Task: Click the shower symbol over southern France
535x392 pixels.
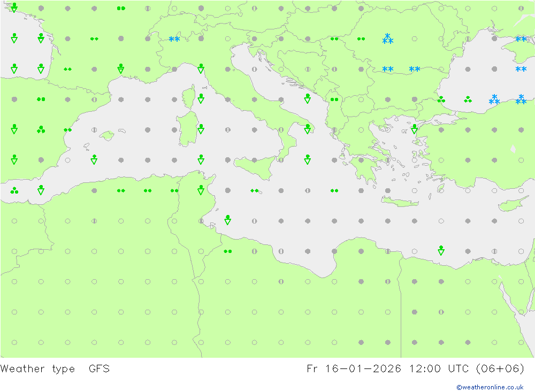Action: (121, 68)
